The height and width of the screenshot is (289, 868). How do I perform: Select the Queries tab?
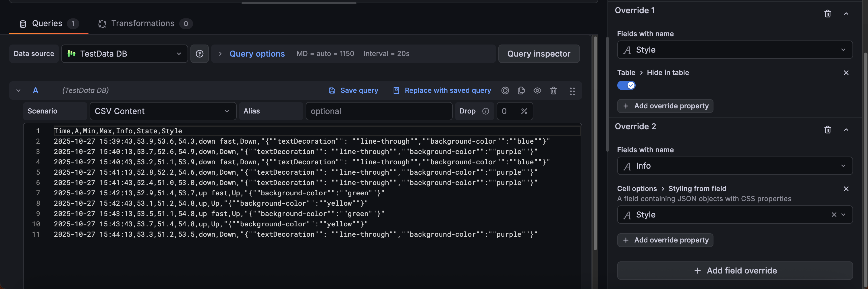click(47, 24)
